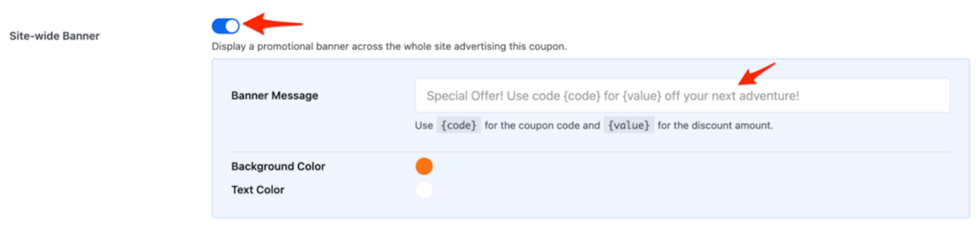Click the Background Color label

tap(278, 166)
